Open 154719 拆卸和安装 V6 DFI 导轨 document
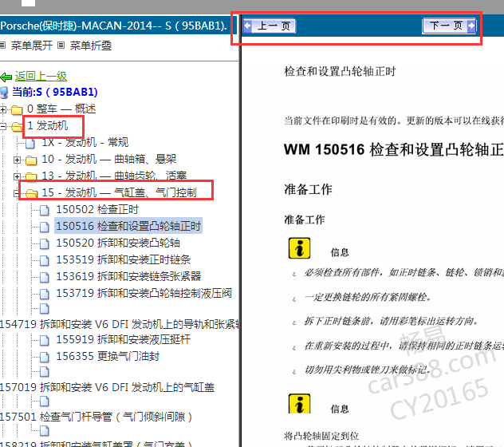 pos(120,324)
